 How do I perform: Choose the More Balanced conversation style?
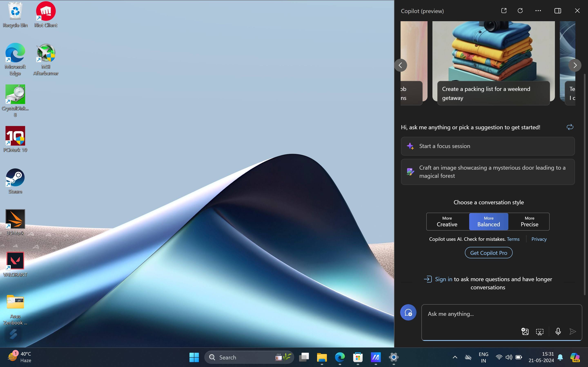(488, 221)
